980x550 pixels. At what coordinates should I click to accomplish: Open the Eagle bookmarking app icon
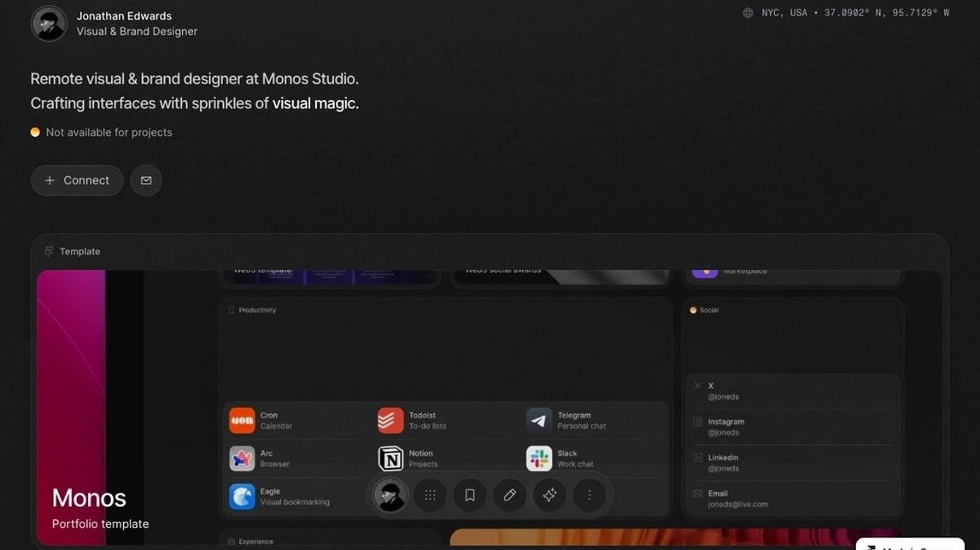[242, 497]
